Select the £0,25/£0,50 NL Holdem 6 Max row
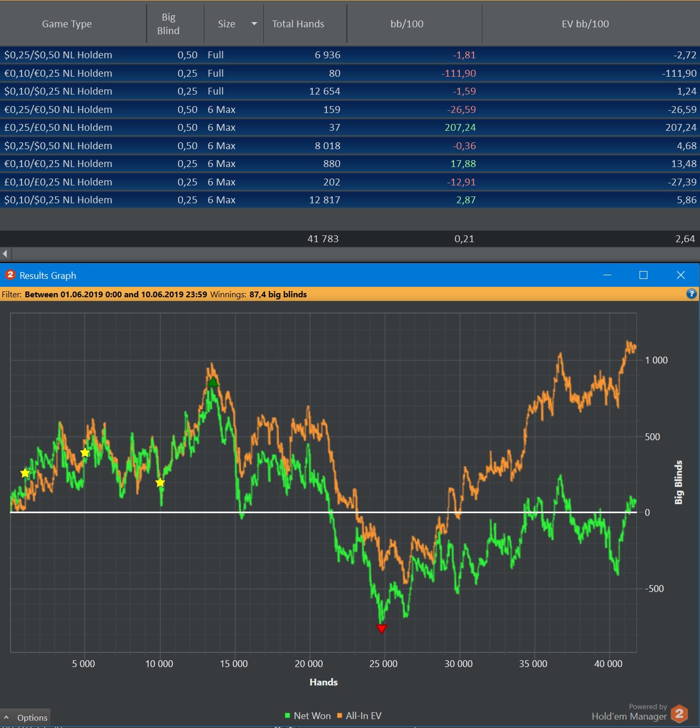This screenshot has width=700, height=728. point(350,127)
